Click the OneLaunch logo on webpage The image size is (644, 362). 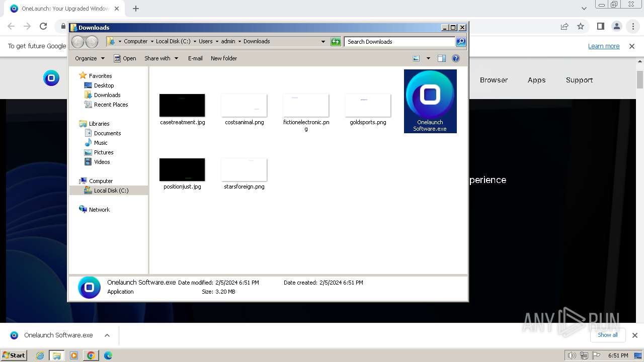(51, 78)
